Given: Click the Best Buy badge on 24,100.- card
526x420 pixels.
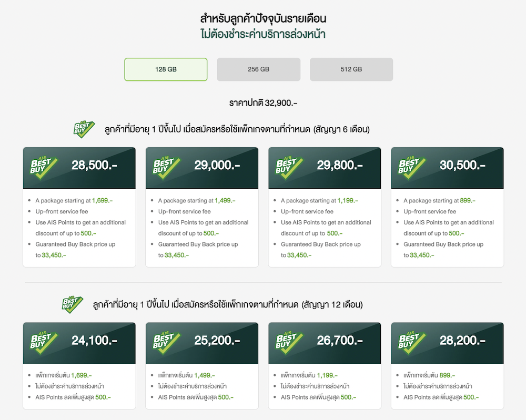Looking at the screenshot, I should pos(45,342).
